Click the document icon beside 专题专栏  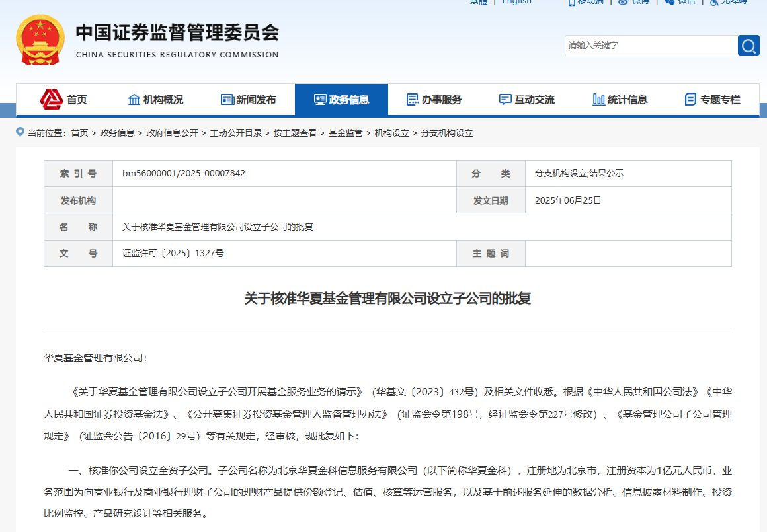691,100
